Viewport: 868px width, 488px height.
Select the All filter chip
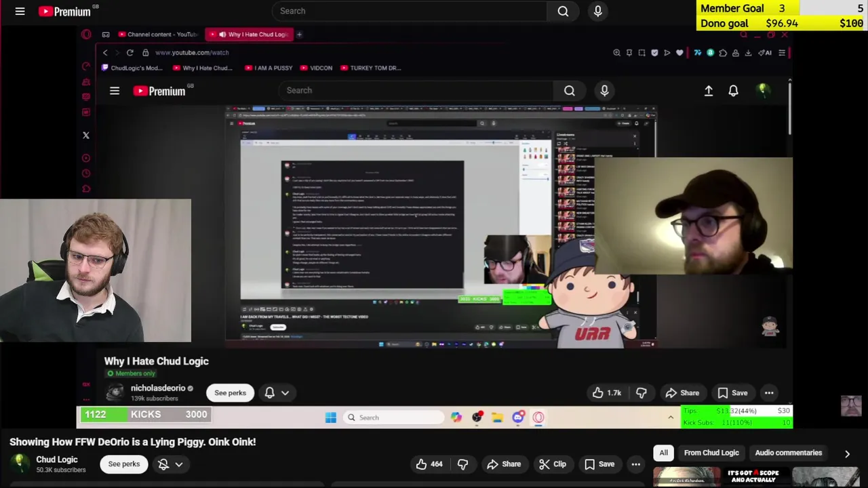point(664,453)
